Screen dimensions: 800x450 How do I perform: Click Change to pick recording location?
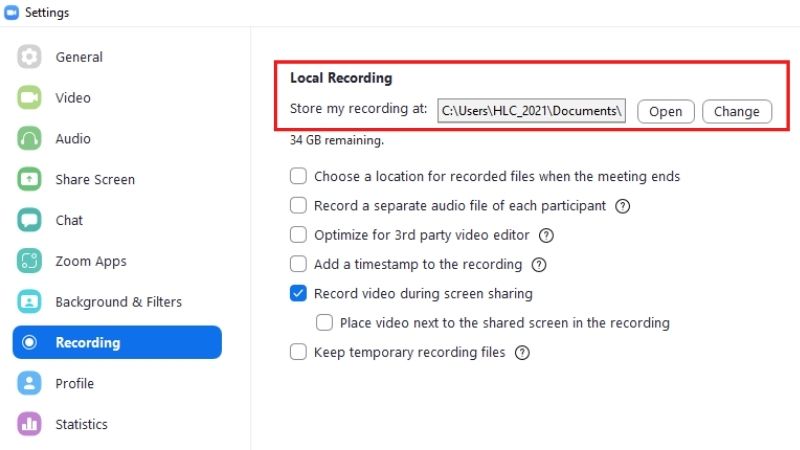click(737, 111)
